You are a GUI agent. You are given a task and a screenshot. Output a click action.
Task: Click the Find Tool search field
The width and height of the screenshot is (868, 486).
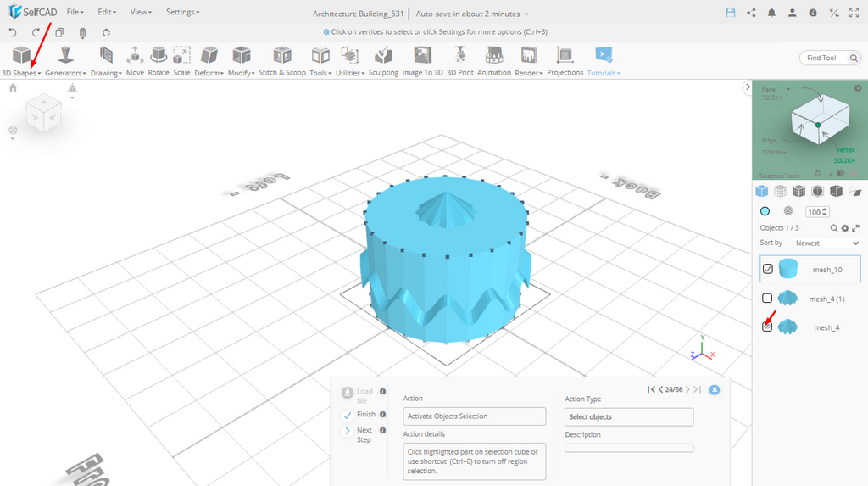click(830, 58)
